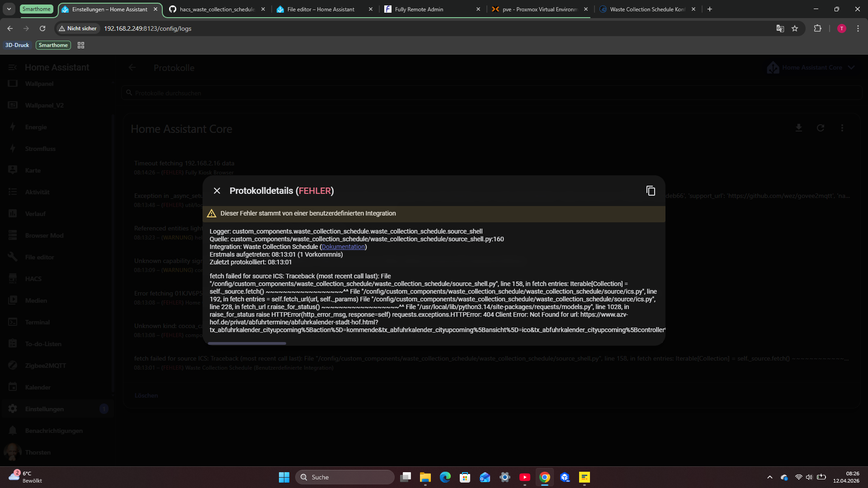This screenshot has height=488, width=868.
Task: Open the 3D-Druck bookmark folder
Action: pos(17,45)
